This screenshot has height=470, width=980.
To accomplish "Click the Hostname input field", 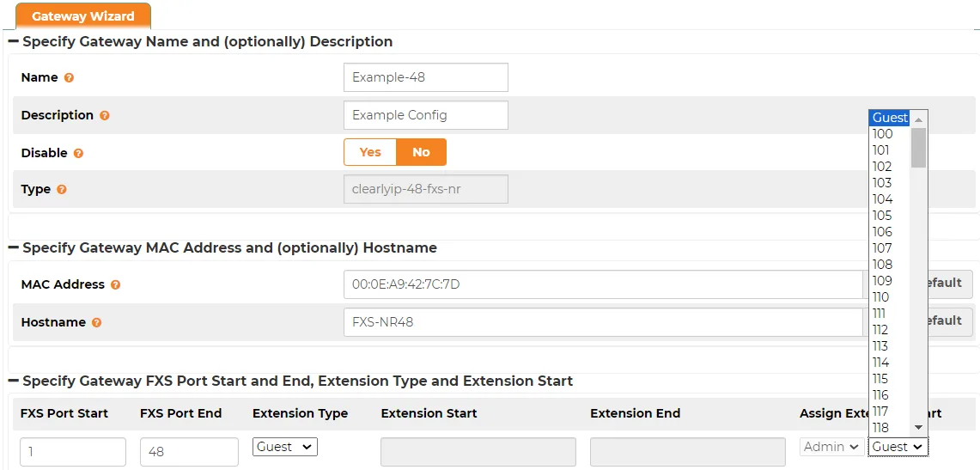I will click(603, 322).
